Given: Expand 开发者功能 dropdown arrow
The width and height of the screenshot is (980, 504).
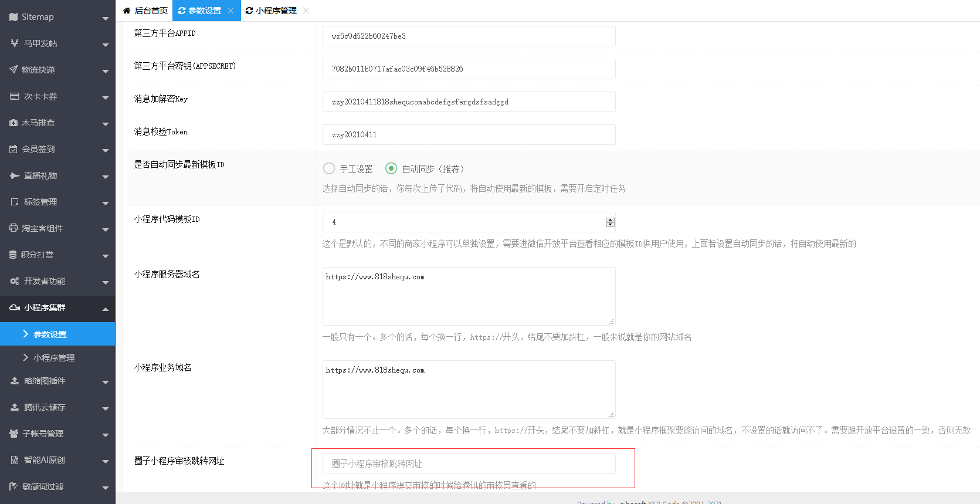Looking at the screenshot, I should click(106, 282).
